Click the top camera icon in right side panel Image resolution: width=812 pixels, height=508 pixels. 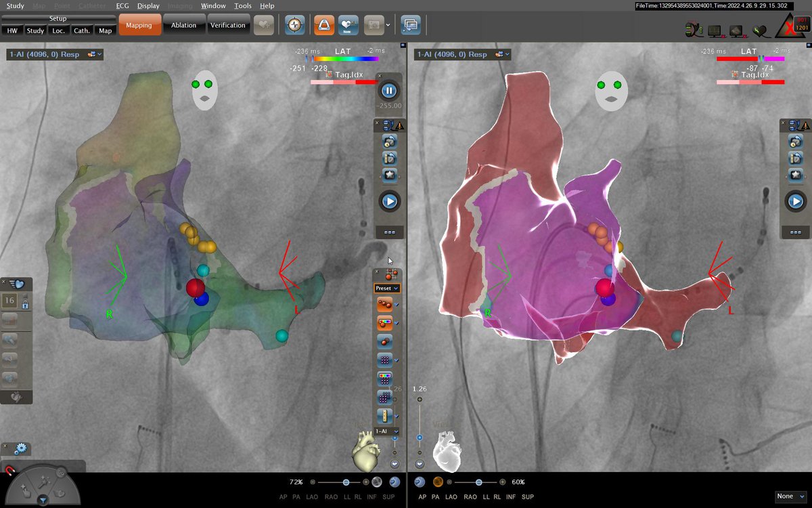(795, 142)
